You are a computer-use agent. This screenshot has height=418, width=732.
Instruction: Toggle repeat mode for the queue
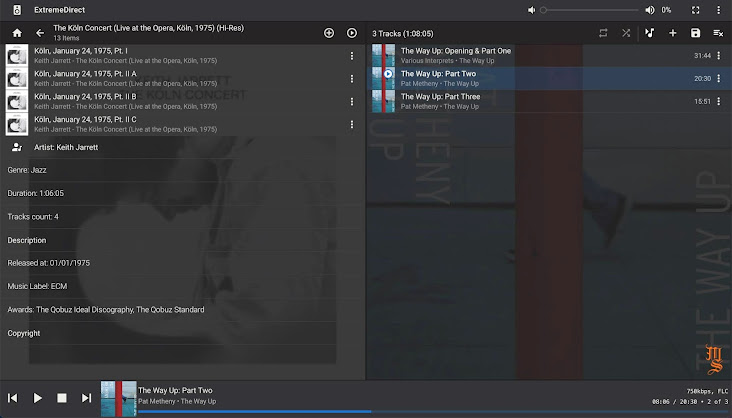603,33
